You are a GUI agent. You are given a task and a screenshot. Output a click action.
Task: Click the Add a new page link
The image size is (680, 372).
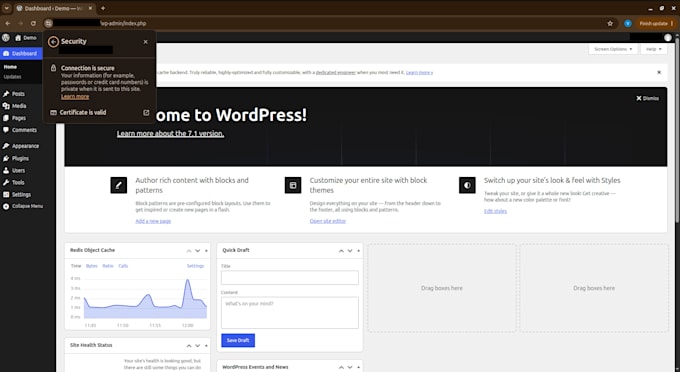coord(153,221)
